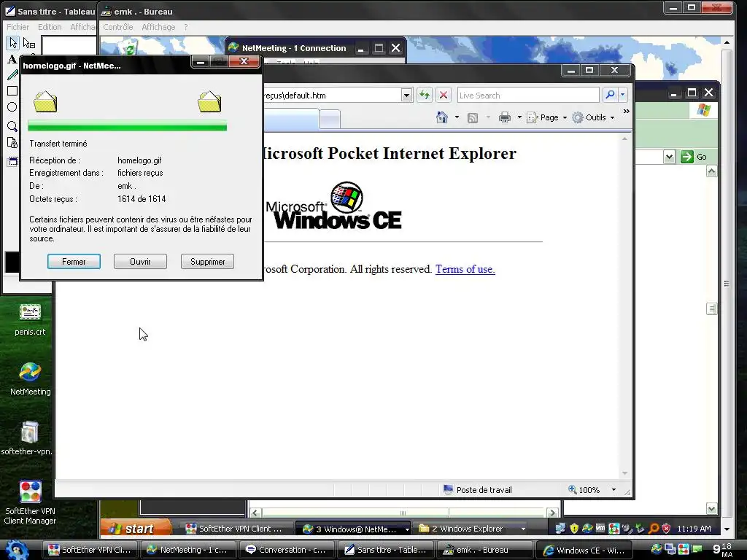This screenshot has width=747, height=560.
Task: Open the Edition menu in Tableau window
Action: click(x=50, y=27)
